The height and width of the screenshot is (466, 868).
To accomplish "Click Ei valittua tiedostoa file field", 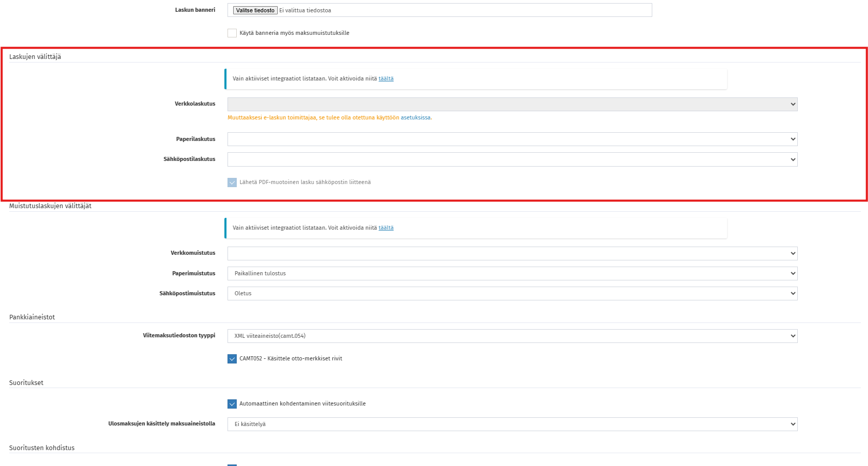I will pos(440,10).
